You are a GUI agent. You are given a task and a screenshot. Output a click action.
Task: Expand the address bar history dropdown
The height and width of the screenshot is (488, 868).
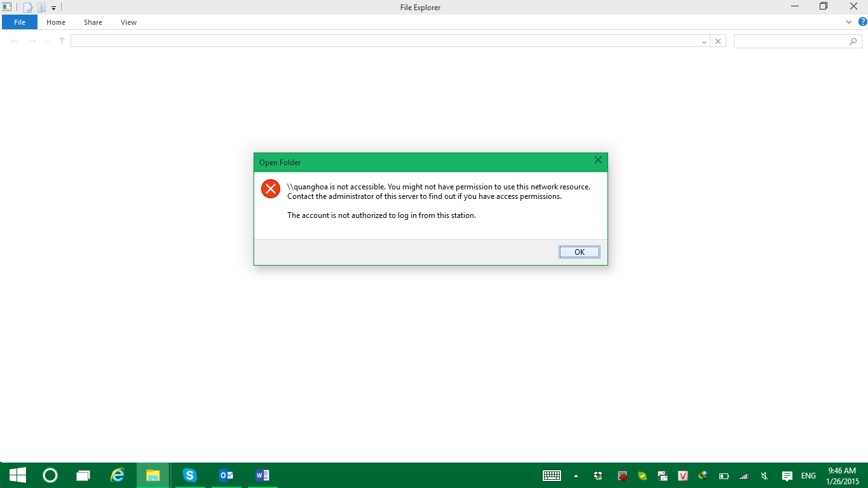[x=704, y=41]
